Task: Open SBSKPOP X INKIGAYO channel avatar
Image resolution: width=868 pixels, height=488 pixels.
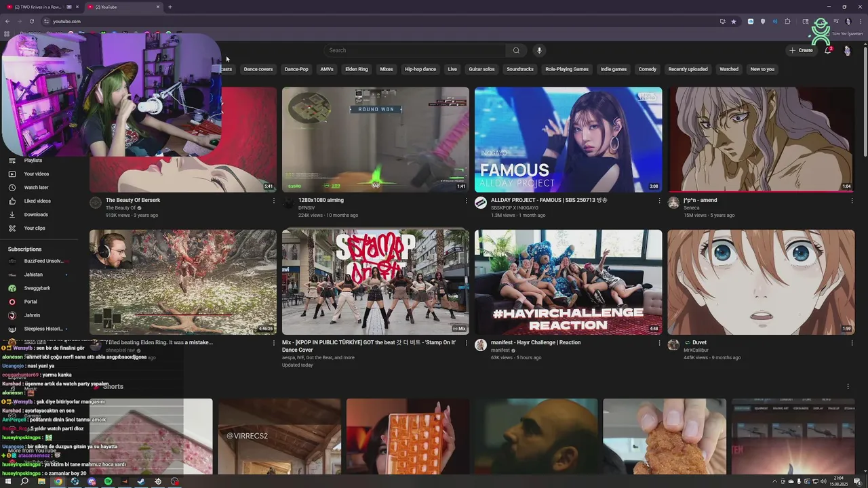Action: pyautogui.click(x=481, y=203)
